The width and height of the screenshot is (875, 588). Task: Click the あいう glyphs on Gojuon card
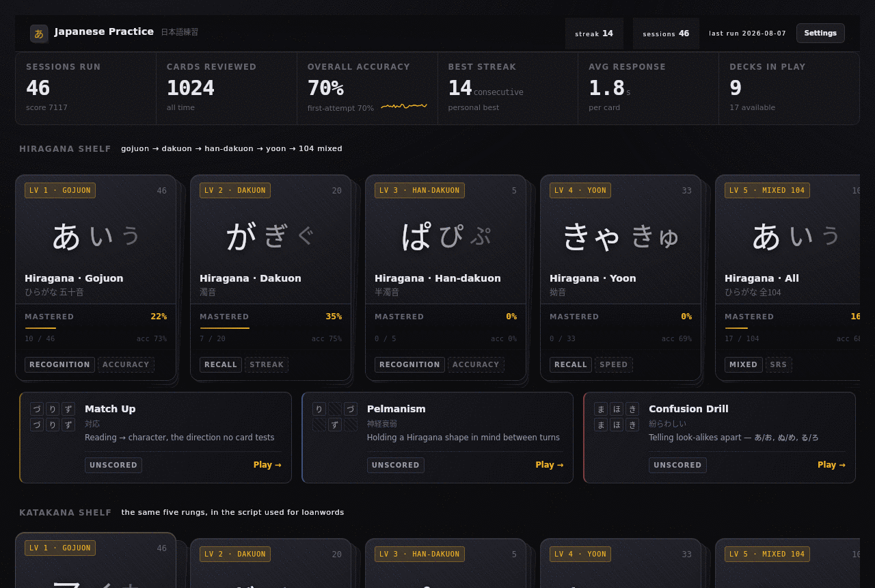click(96, 236)
